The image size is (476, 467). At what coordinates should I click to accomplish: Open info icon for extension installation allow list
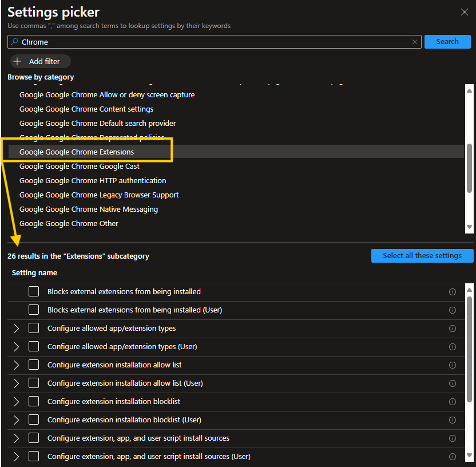(x=452, y=365)
